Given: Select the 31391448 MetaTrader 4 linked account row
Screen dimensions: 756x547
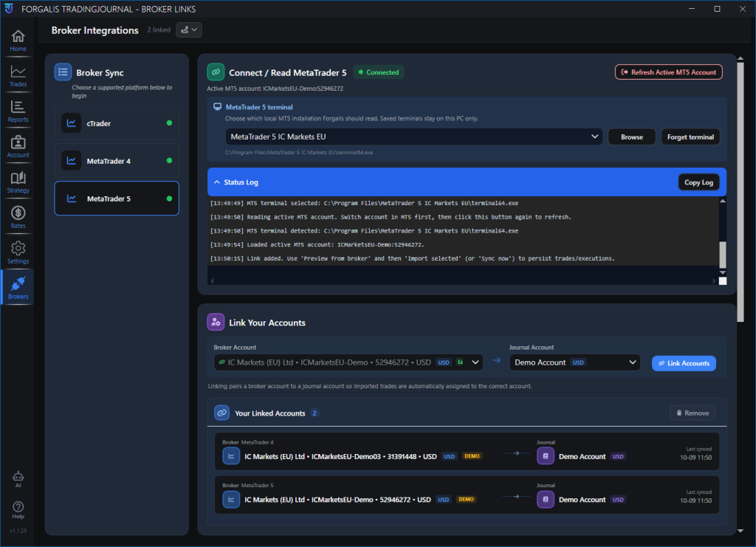Looking at the screenshot, I should pyautogui.click(x=467, y=452).
